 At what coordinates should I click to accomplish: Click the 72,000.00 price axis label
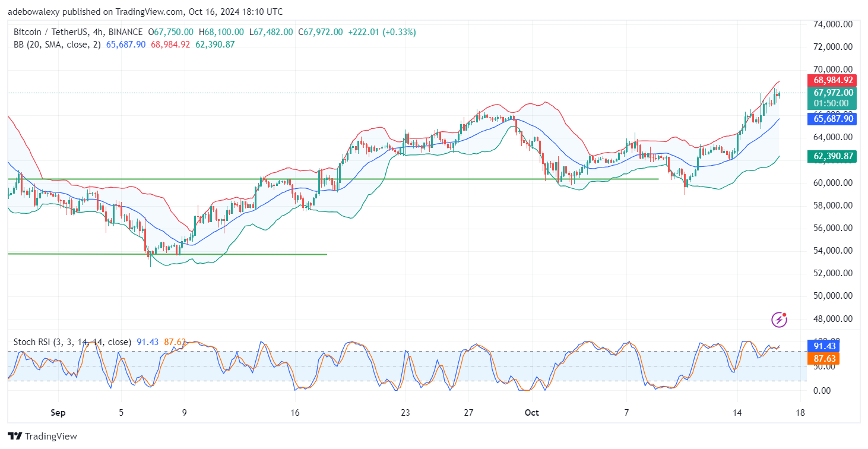pos(833,47)
